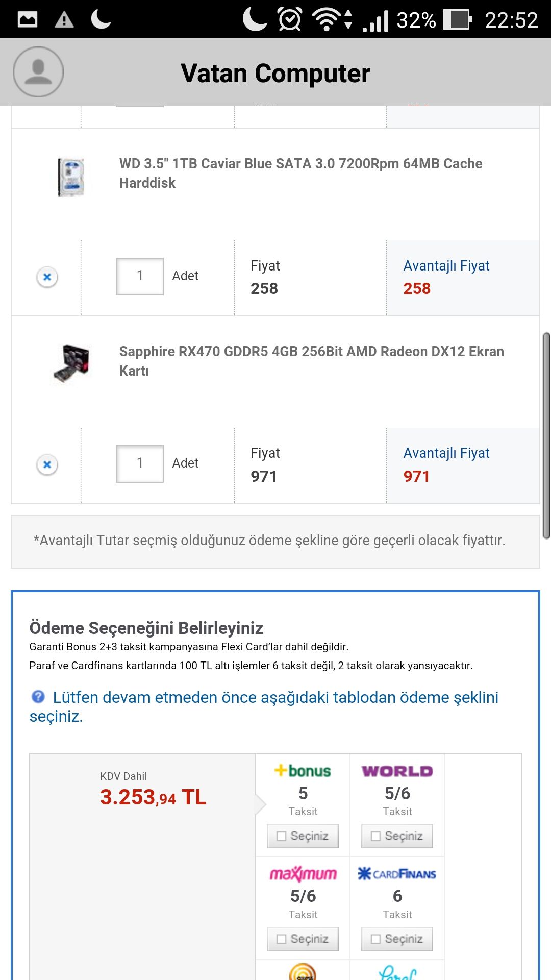Tap the user profile avatar icon
The height and width of the screenshot is (980, 551).
tap(38, 72)
